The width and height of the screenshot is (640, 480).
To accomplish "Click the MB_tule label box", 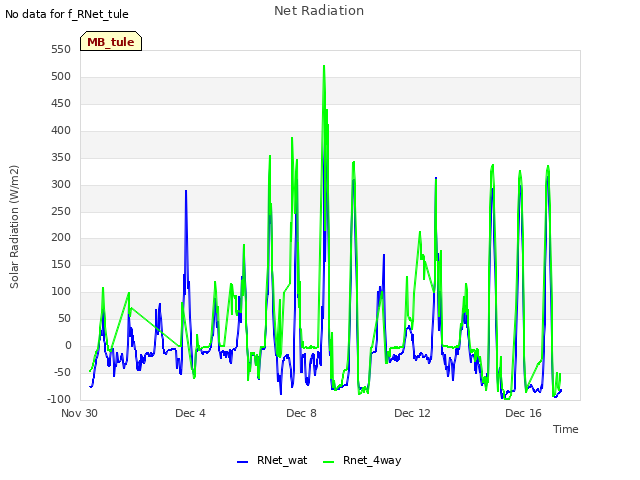I will pos(111,41).
